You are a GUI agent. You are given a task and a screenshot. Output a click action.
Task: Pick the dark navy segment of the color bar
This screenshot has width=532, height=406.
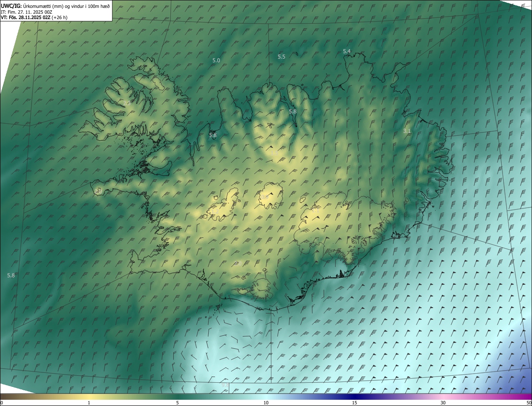coord(355,396)
